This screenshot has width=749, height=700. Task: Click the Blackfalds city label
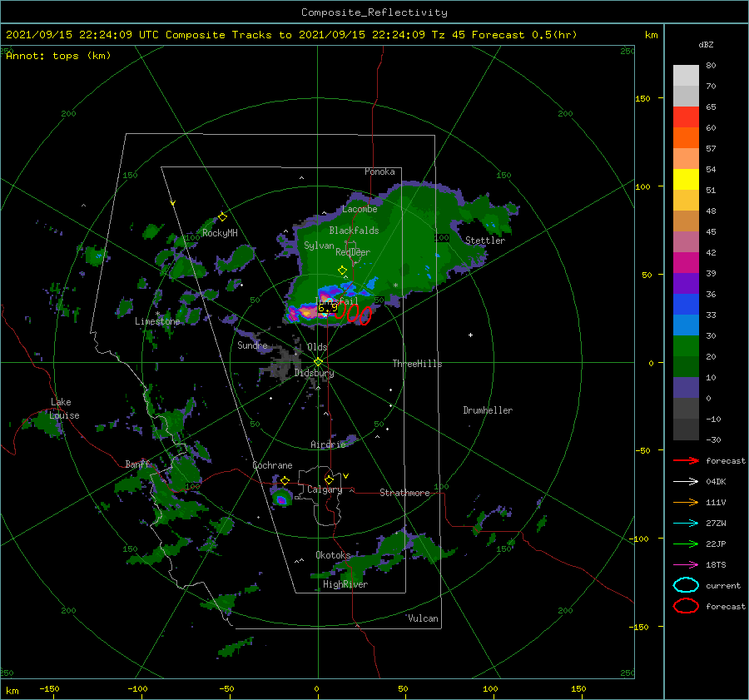click(x=354, y=231)
